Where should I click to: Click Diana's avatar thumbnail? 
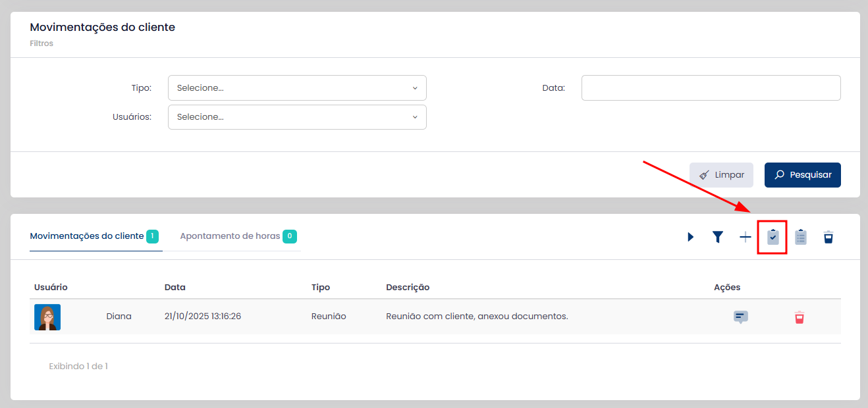[x=47, y=317]
